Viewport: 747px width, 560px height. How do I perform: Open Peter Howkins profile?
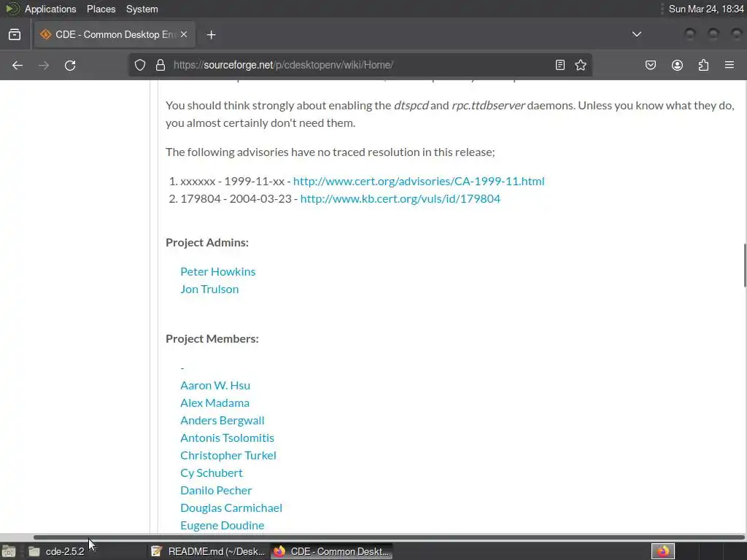coord(217,272)
